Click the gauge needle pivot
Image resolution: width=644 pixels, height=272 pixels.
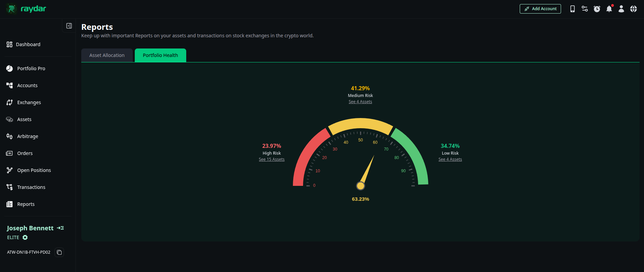click(361, 186)
